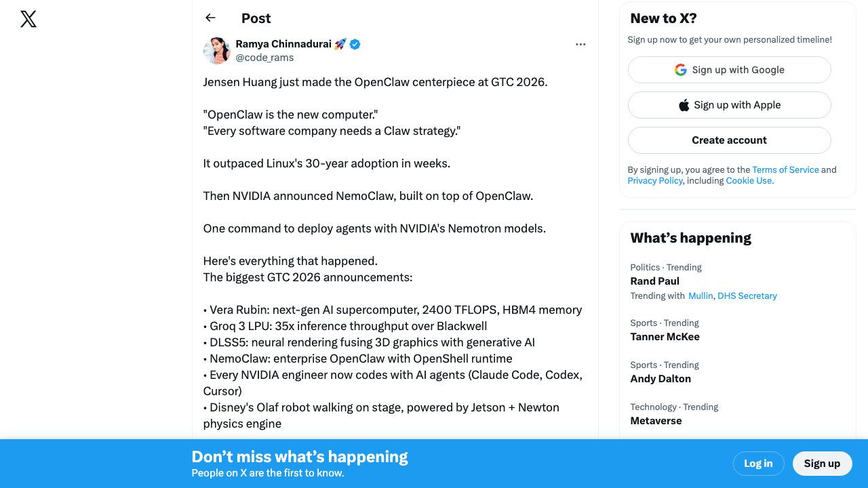
Task: Open the Cookie Use link
Action: (749, 181)
